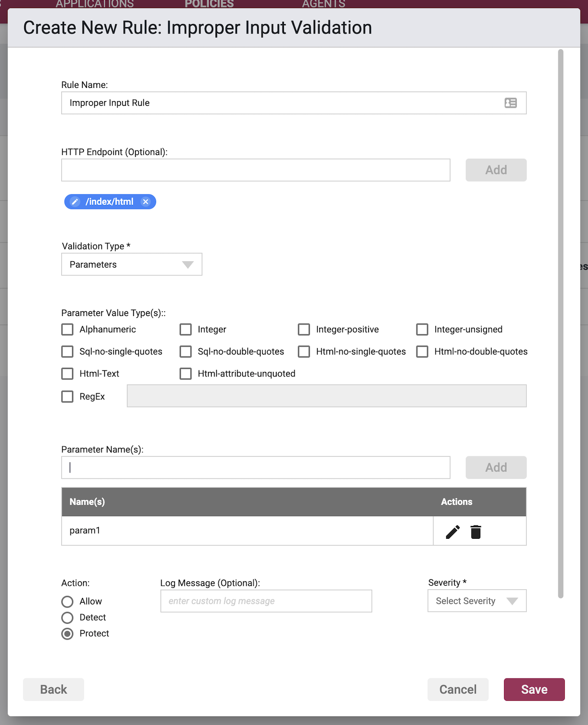Delete param1 with the trash icon
588x725 pixels.
point(476,532)
